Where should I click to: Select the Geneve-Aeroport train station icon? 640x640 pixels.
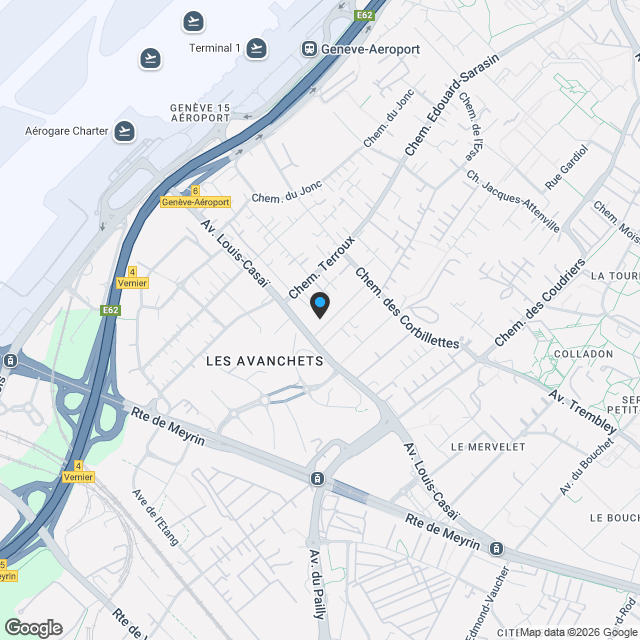tap(309, 49)
